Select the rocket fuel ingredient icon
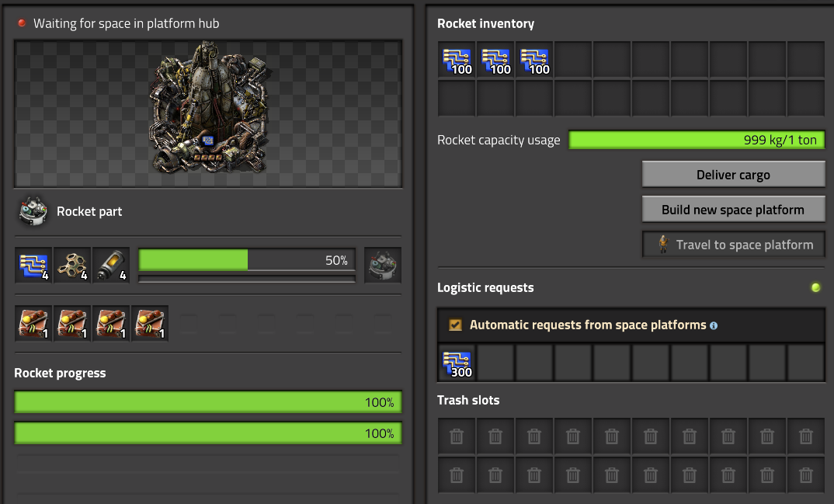This screenshot has width=834, height=504. click(111, 266)
